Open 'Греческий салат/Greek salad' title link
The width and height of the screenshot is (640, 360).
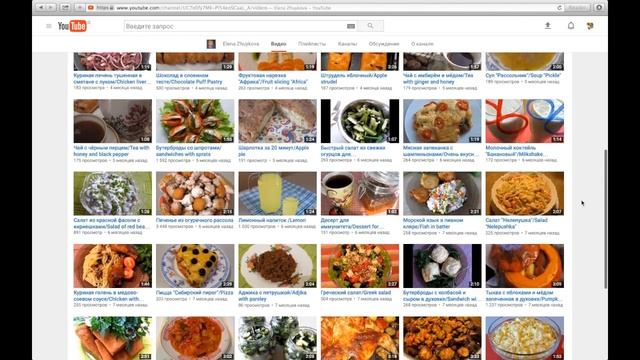point(356,293)
